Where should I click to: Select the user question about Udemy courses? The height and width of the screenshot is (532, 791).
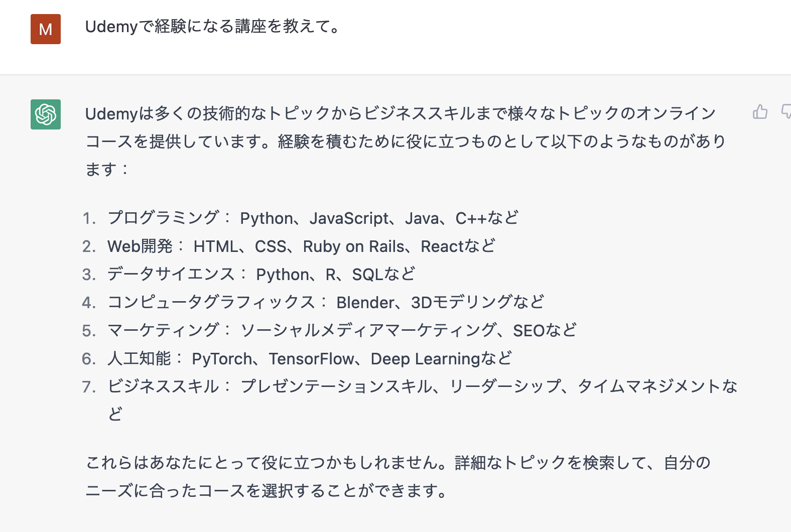point(212,28)
